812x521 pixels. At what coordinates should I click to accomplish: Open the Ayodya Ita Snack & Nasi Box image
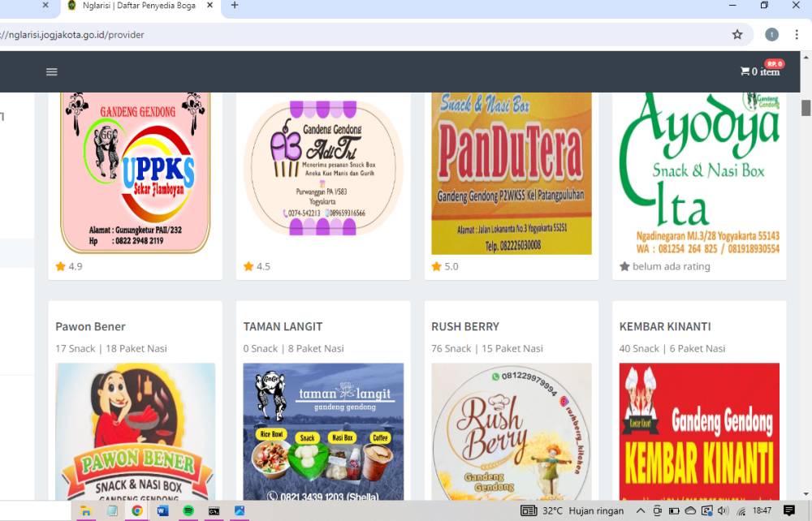pos(699,174)
